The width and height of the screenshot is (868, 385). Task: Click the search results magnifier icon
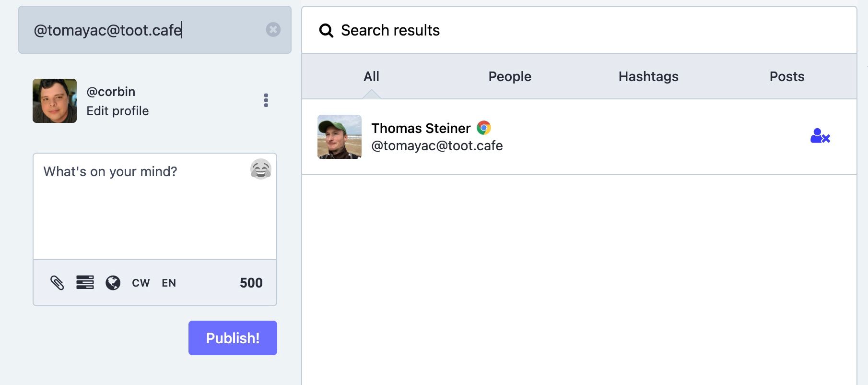(326, 31)
